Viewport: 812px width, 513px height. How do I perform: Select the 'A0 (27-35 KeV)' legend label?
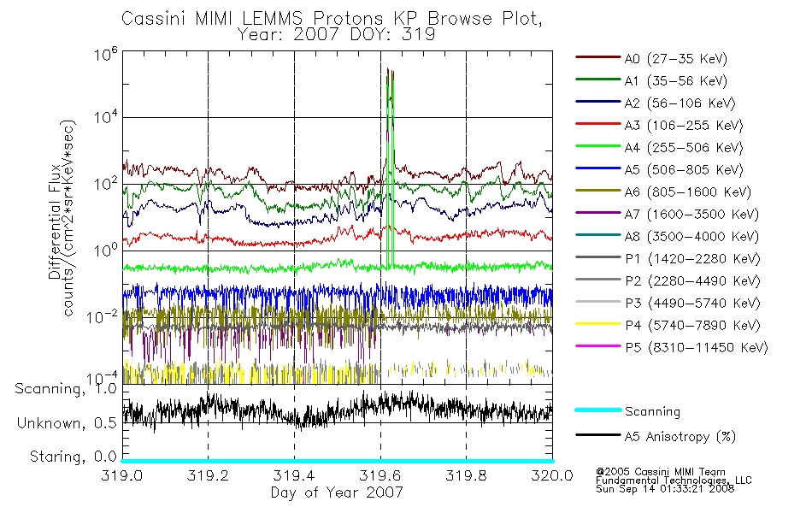click(x=676, y=58)
